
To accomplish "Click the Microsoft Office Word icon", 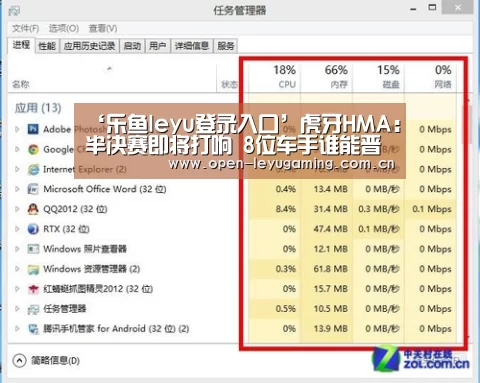I will pyautogui.click(x=33, y=189).
